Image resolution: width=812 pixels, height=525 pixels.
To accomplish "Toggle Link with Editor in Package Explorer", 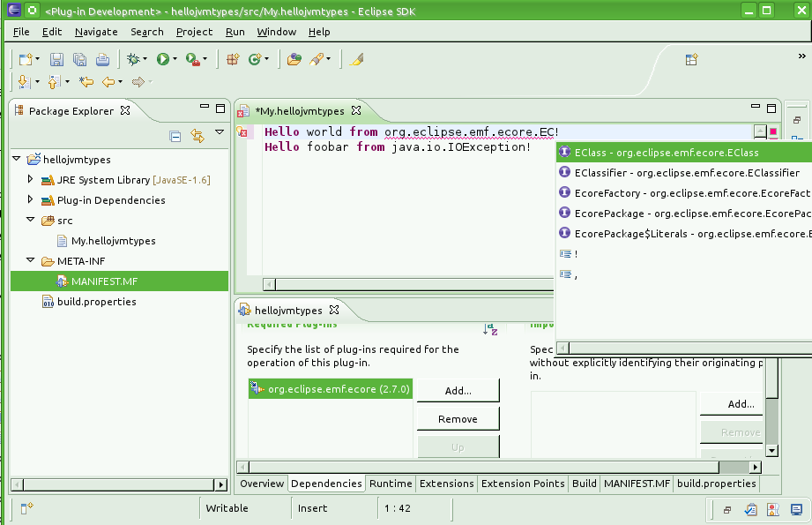I will tap(197, 136).
